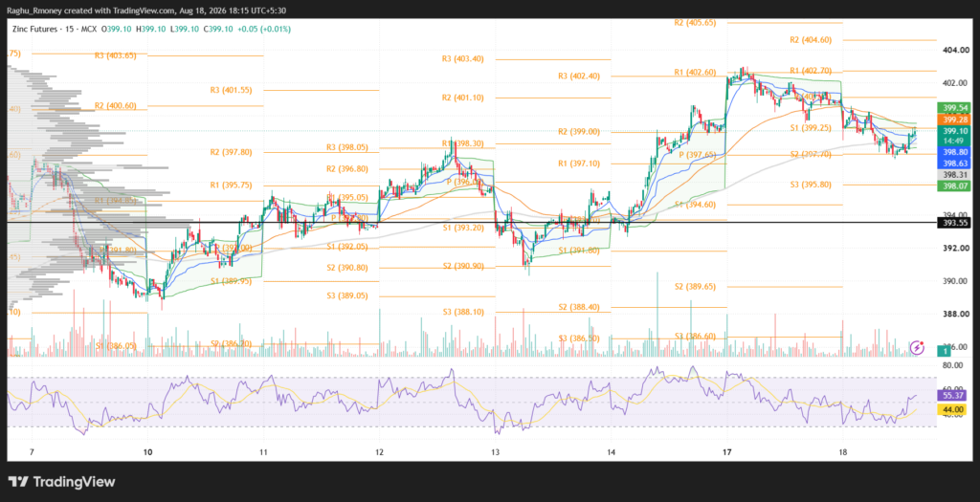Click date 18 on the time axis
The height and width of the screenshot is (502, 980).
click(x=842, y=452)
